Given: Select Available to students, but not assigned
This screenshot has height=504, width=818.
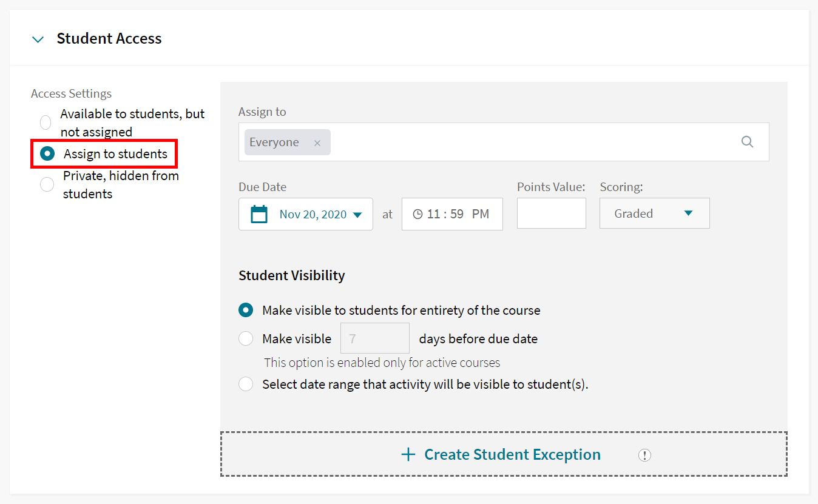Looking at the screenshot, I should point(45,122).
